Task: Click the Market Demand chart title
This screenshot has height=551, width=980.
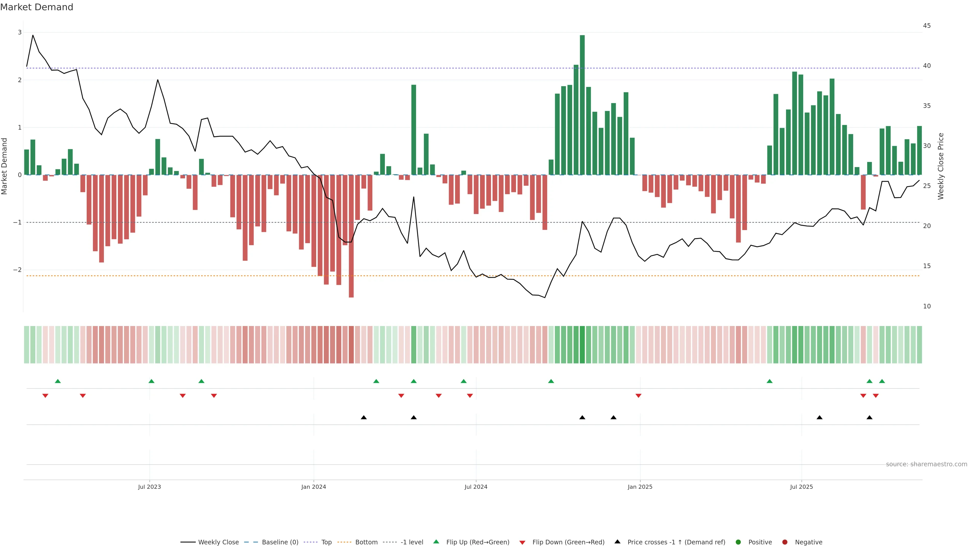Action: [x=36, y=7]
